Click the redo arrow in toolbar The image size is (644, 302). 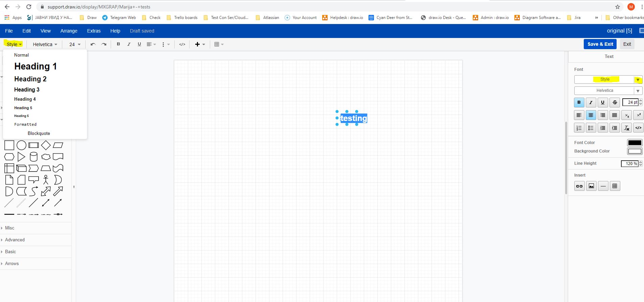point(104,44)
